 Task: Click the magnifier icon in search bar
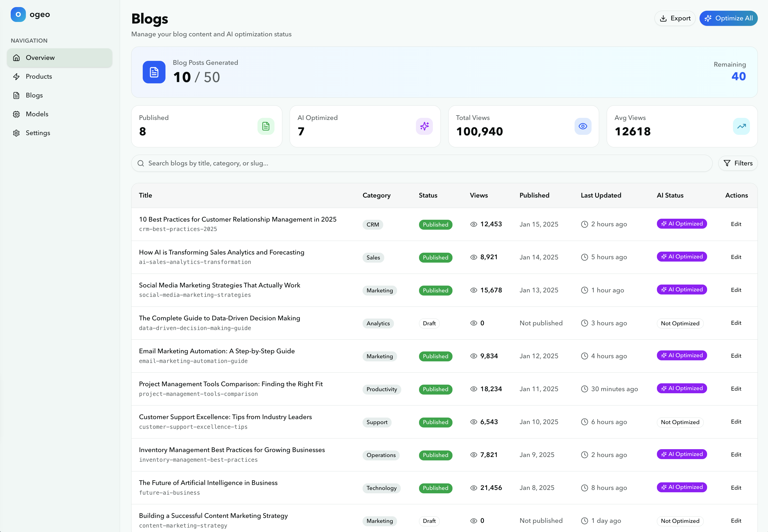[141, 163]
